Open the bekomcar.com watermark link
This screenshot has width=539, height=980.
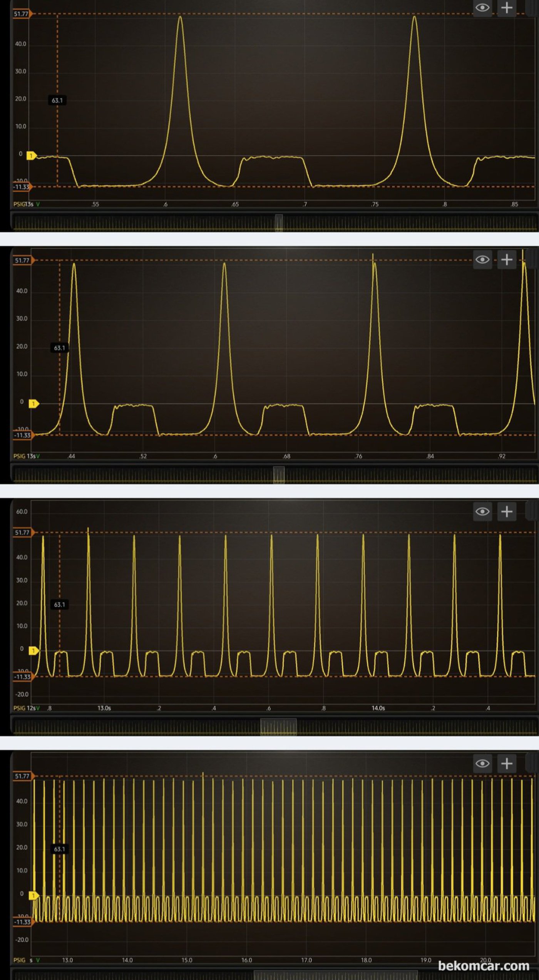click(x=484, y=966)
